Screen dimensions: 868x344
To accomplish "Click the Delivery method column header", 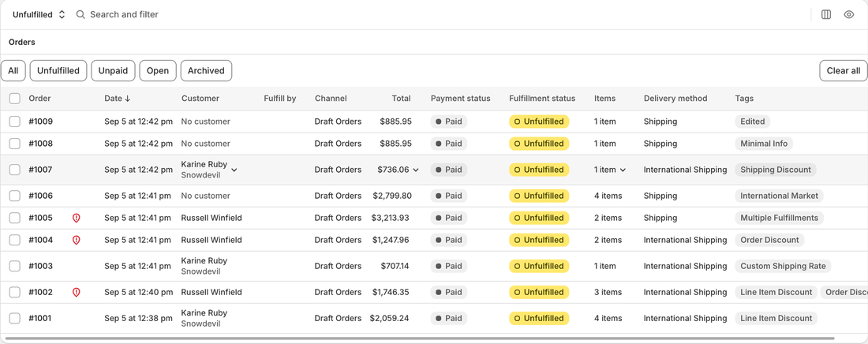I will point(675,99).
